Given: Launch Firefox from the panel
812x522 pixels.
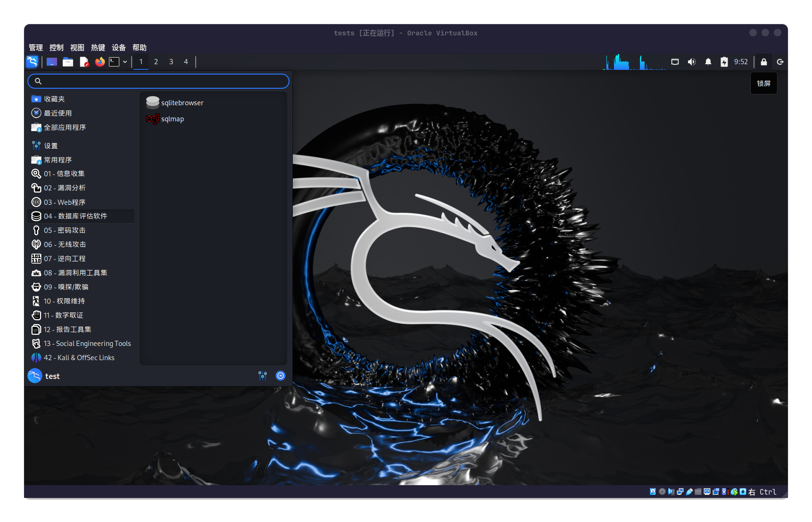Looking at the screenshot, I should click(x=99, y=62).
